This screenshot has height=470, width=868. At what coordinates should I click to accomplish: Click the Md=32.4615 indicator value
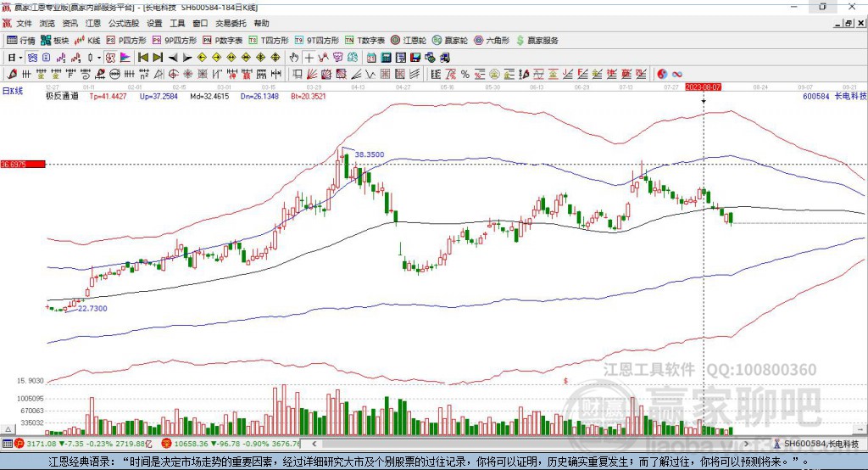click(x=209, y=96)
